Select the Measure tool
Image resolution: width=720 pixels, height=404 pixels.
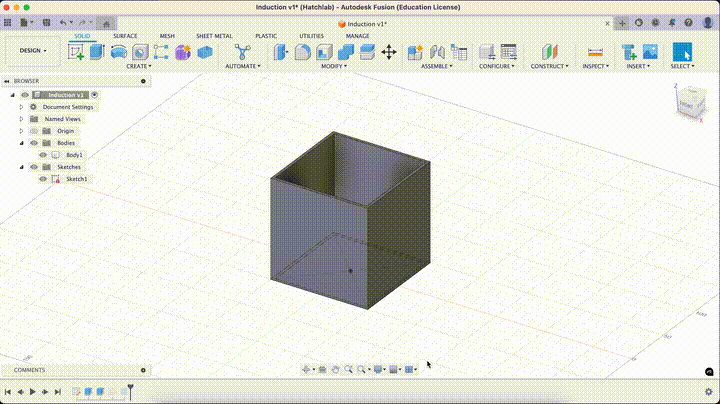pos(595,52)
